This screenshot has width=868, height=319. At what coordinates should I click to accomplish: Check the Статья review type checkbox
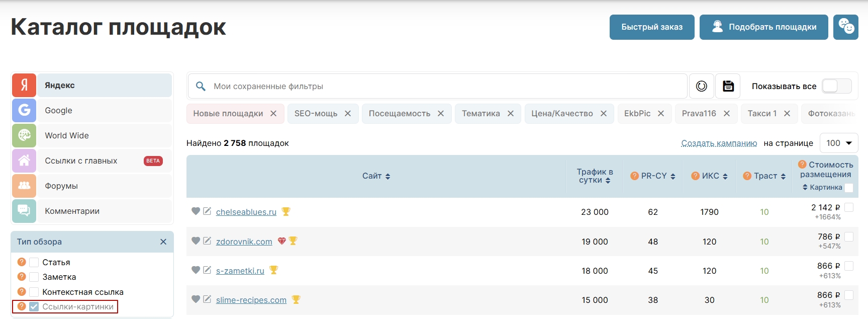[x=34, y=262]
